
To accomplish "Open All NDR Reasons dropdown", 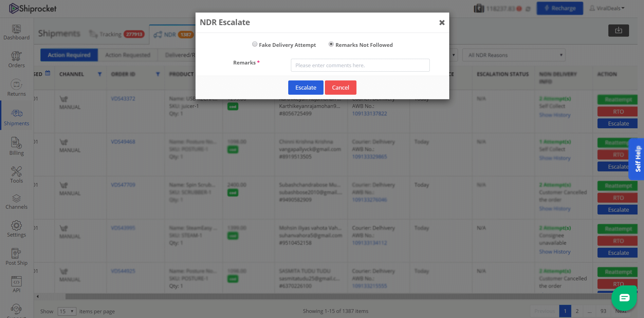I will click(514, 55).
